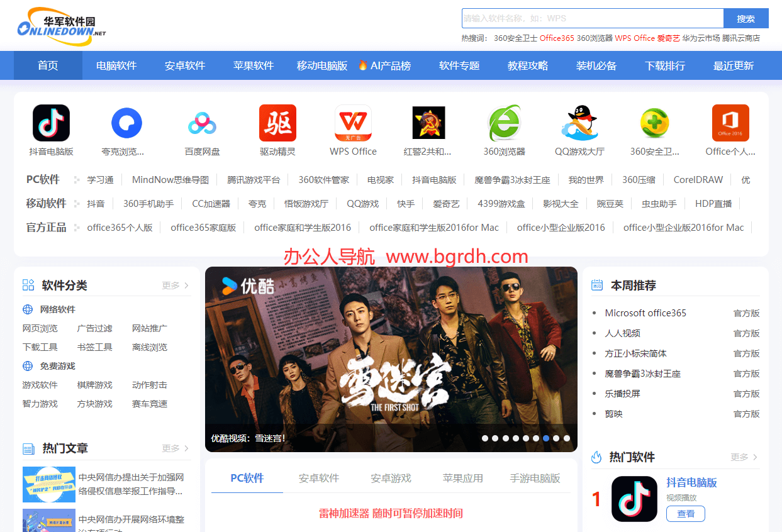The width and height of the screenshot is (782, 532).
Task: Click the 本周推荐 calendar icon
Action: pyautogui.click(x=597, y=285)
